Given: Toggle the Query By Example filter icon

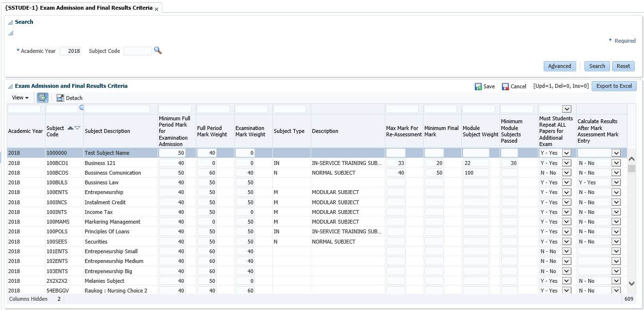Looking at the screenshot, I should pyautogui.click(x=43, y=98).
